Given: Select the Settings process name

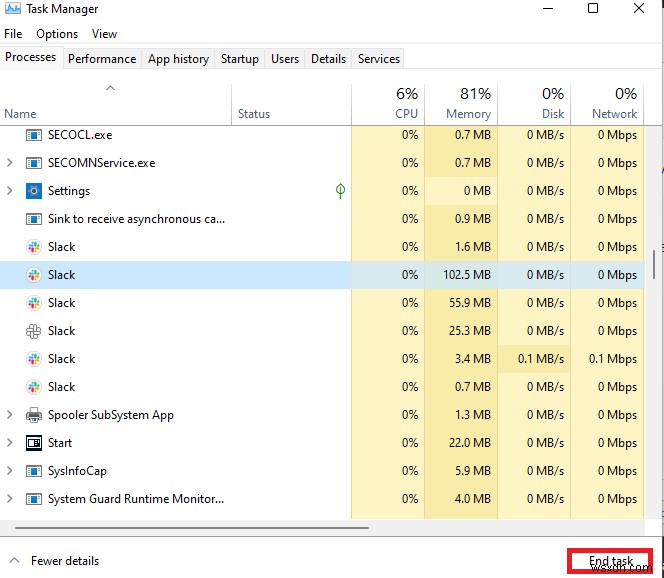Looking at the screenshot, I should pyautogui.click(x=69, y=191).
